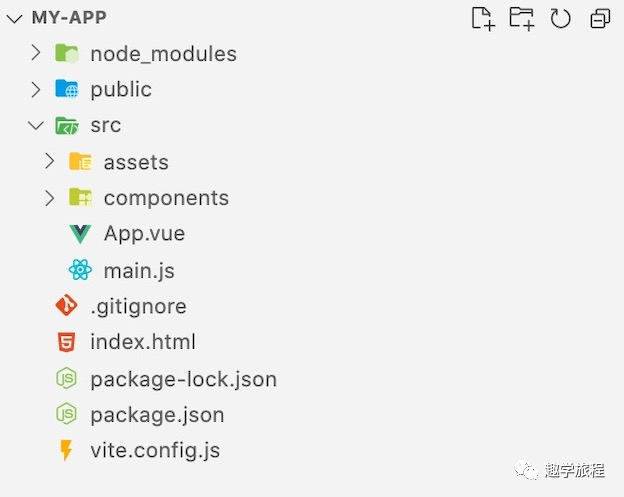This screenshot has width=624, height=497.
Task: Click the New Folder icon
Action: click(x=521, y=18)
